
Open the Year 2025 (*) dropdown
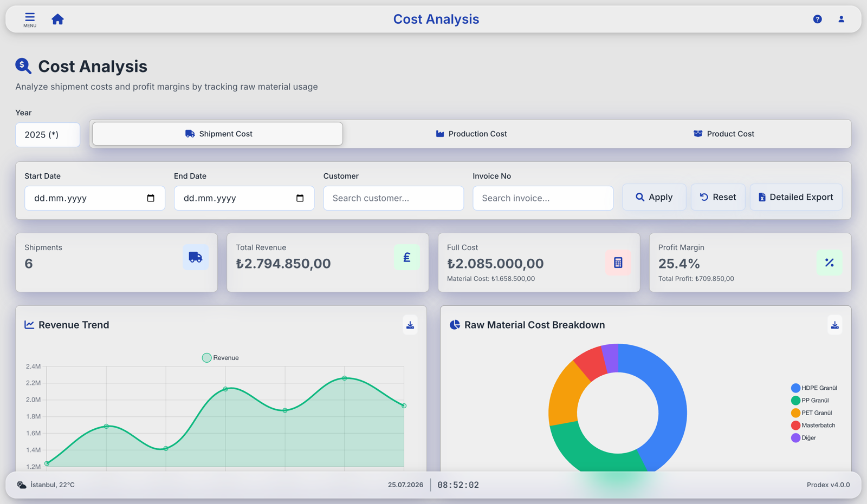[48, 135]
